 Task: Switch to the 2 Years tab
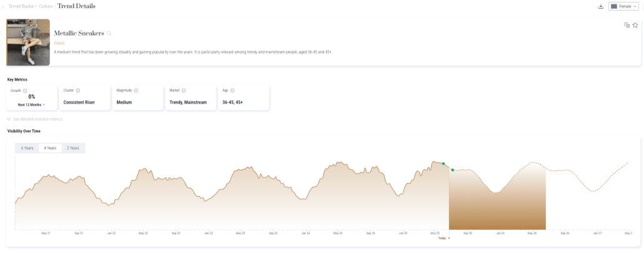(73, 148)
